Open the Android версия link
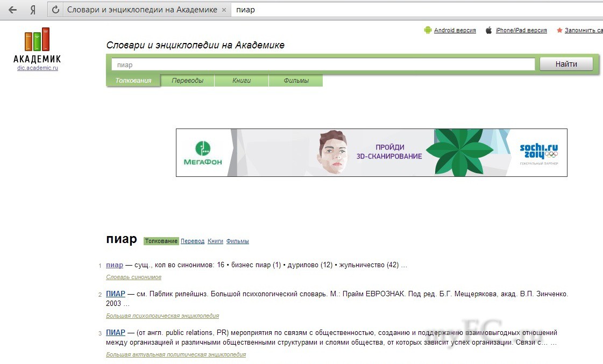This screenshot has height=364, width=603. [455, 31]
